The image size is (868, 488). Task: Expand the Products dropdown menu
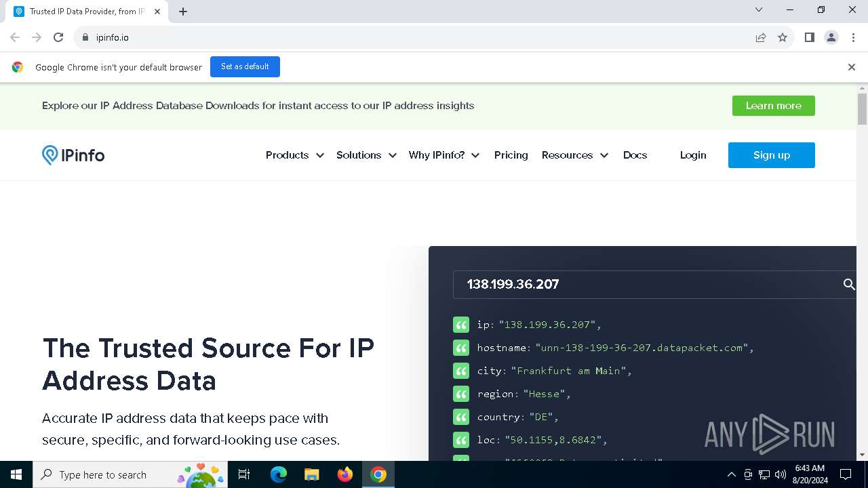pos(294,155)
